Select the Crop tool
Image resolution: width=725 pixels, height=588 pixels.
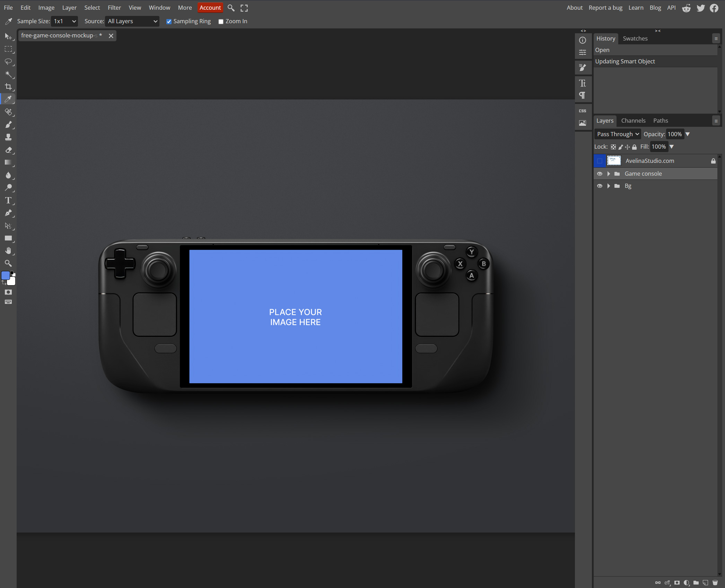[8, 87]
